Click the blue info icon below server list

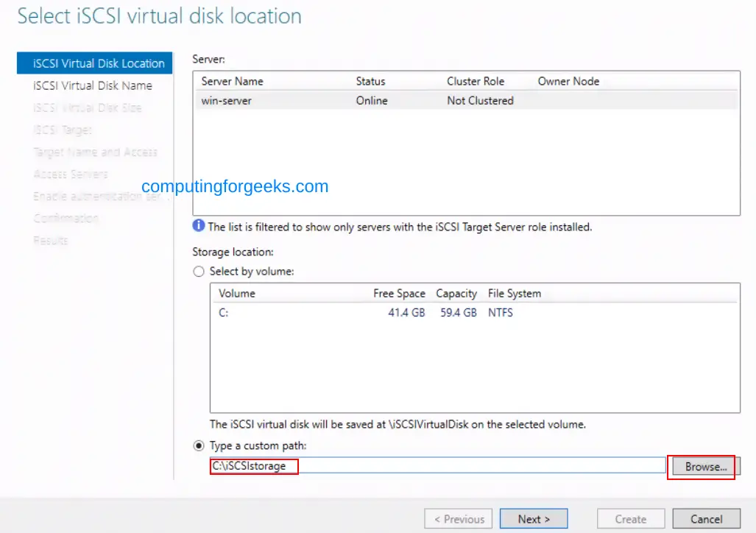pos(198,227)
